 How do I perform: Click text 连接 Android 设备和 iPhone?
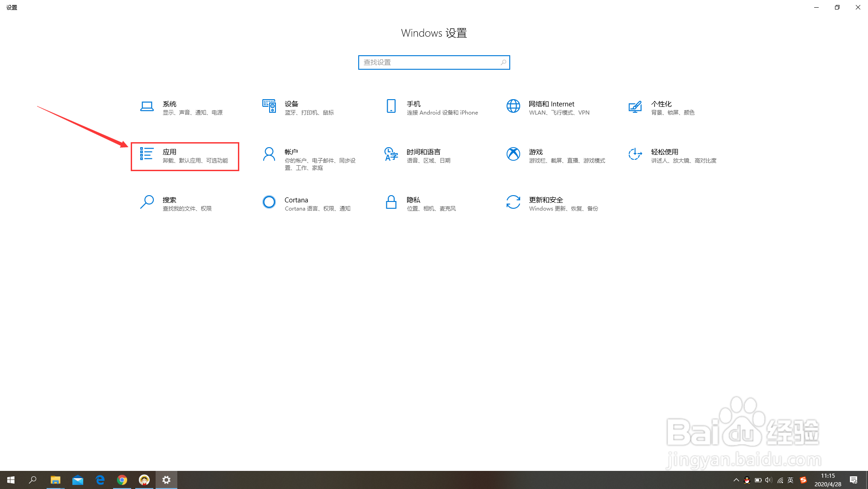[442, 113]
